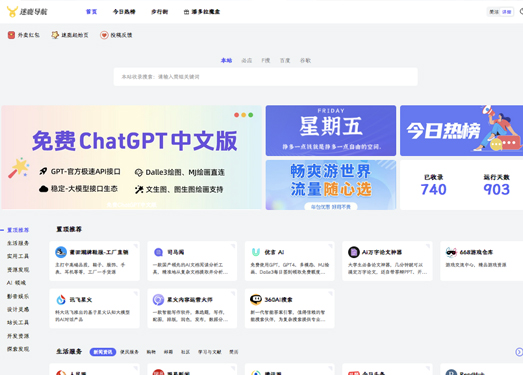The width and height of the screenshot is (523, 375).
Task: Select the 百度 search engine tab
Action: click(285, 60)
